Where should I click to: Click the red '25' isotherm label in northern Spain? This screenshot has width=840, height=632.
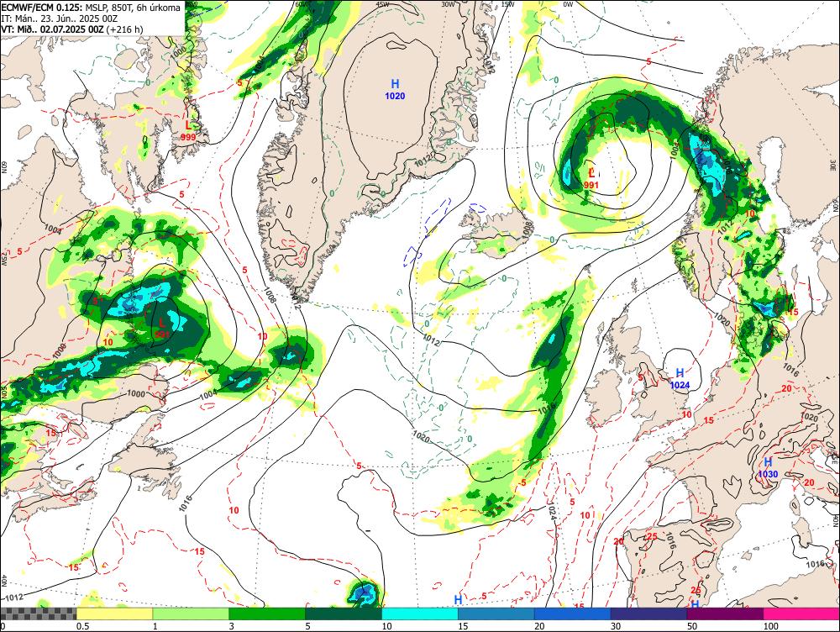652,536
